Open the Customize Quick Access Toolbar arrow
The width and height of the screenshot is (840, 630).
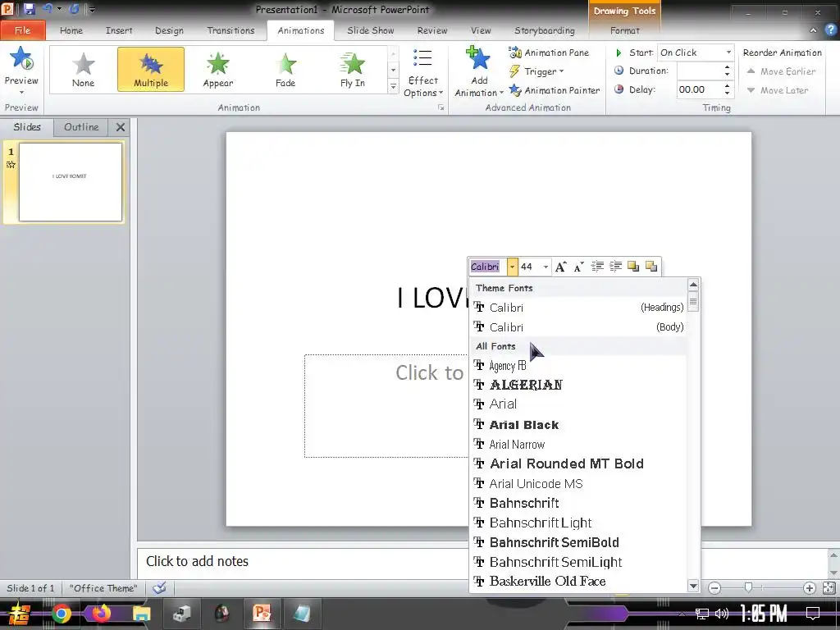tap(92, 9)
